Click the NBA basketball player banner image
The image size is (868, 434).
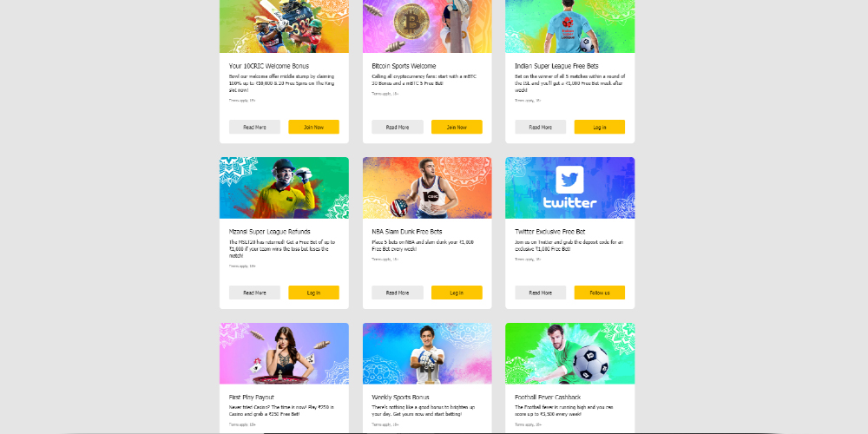pyautogui.click(x=427, y=187)
